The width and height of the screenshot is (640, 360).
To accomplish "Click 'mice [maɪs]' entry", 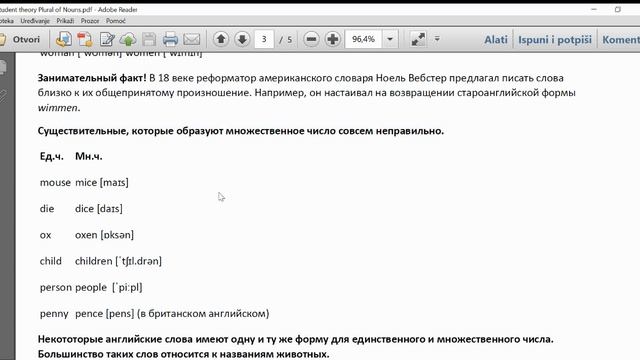I will [102, 182].
